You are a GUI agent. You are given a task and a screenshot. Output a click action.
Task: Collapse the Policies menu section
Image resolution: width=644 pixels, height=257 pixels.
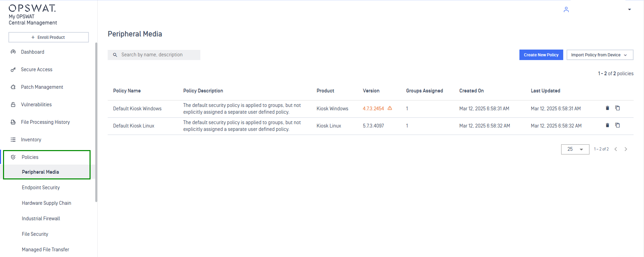click(x=30, y=157)
